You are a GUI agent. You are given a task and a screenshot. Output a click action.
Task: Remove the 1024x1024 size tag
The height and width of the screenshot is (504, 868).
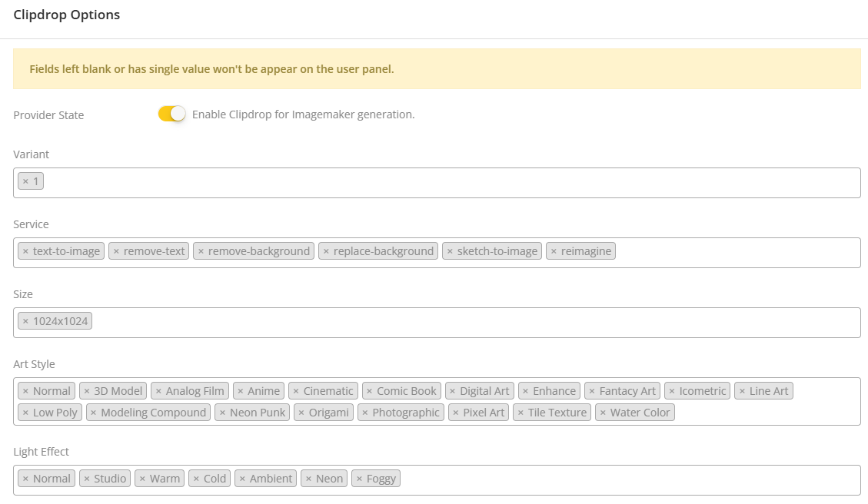coord(25,321)
